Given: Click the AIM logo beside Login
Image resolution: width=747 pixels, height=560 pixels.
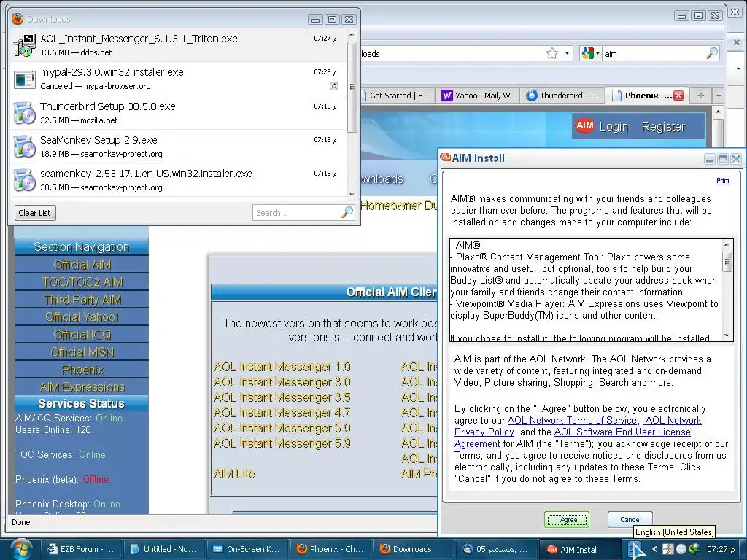Looking at the screenshot, I should click(584, 125).
